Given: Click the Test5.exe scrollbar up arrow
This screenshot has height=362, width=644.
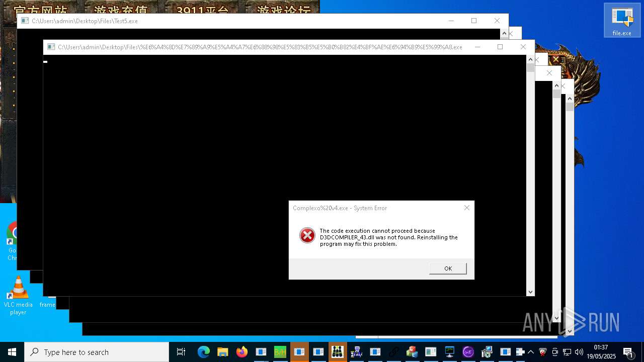Looking at the screenshot, I should tap(504, 33).
